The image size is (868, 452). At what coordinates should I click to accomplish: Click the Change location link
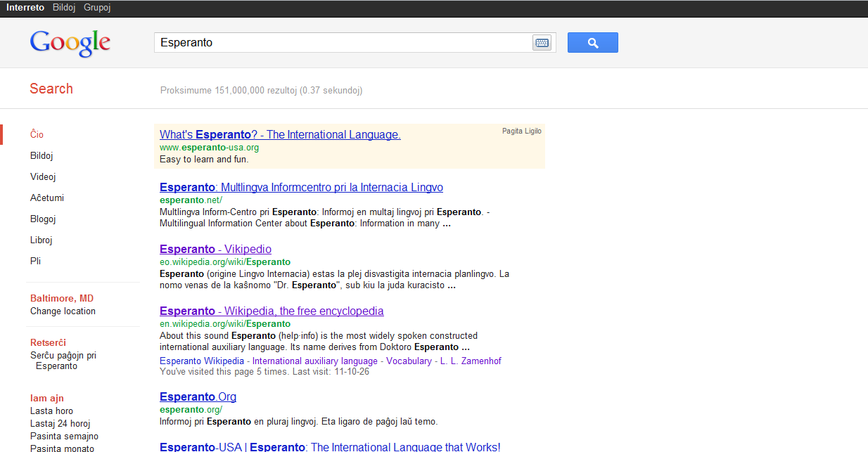tap(63, 311)
